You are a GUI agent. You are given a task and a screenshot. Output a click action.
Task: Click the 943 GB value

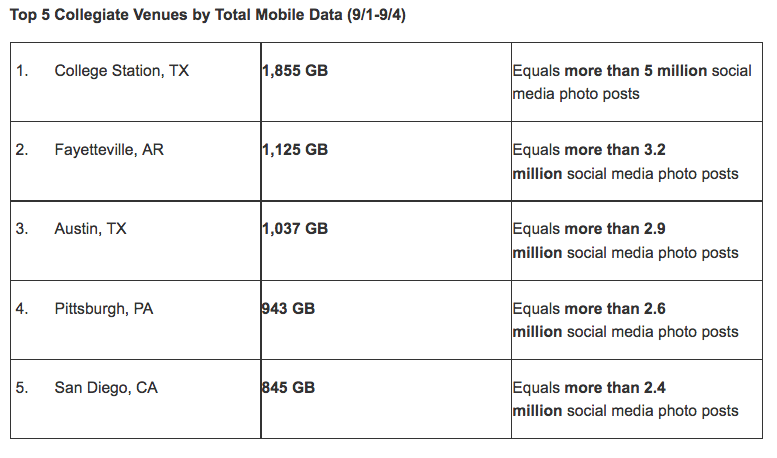288,308
